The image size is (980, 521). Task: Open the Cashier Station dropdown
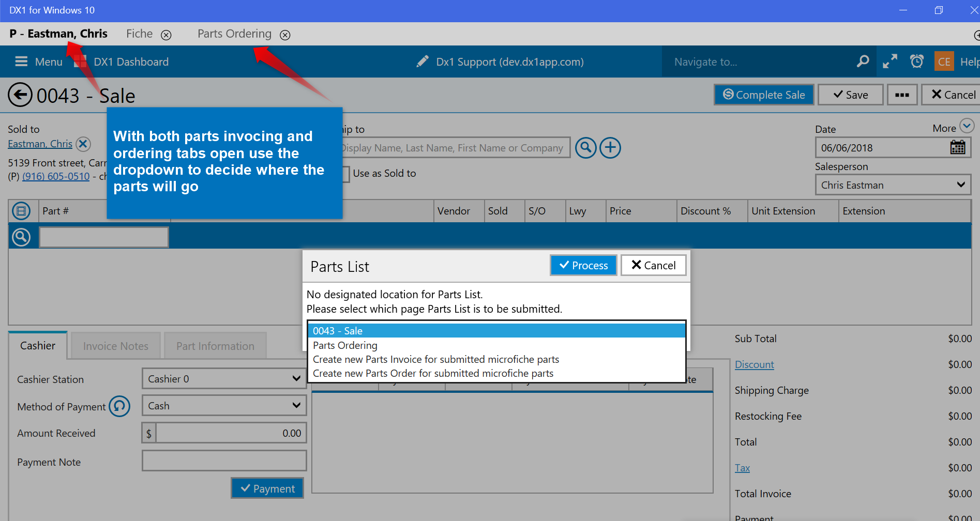click(x=224, y=379)
